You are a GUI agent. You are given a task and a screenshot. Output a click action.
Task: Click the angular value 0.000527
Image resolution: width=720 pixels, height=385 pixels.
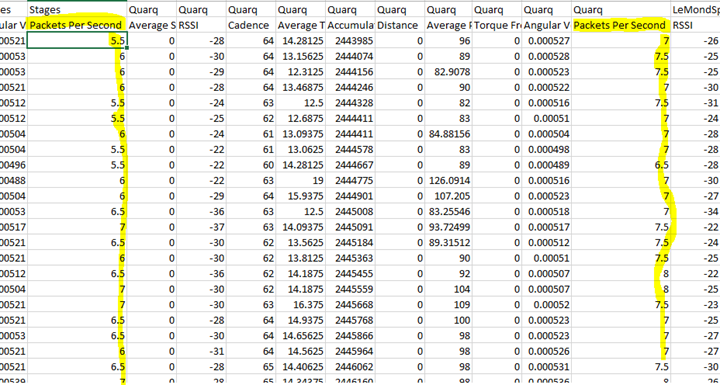547,41
